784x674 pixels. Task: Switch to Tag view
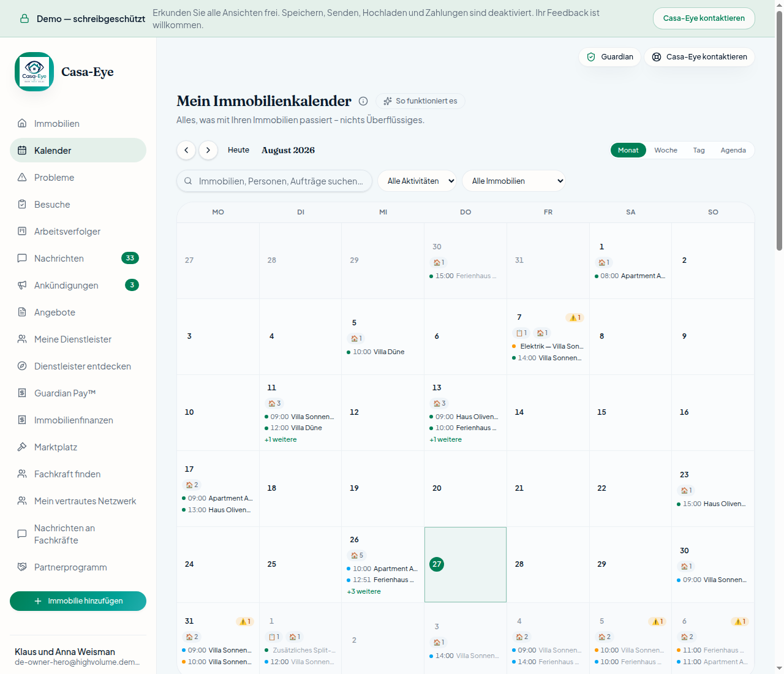point(699,150)
